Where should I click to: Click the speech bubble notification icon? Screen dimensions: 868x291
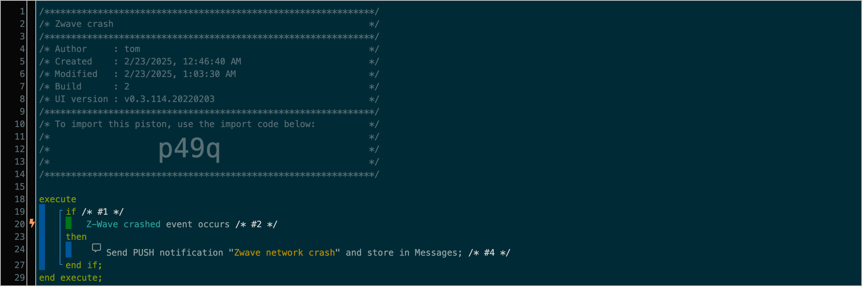tap(96, 248)
